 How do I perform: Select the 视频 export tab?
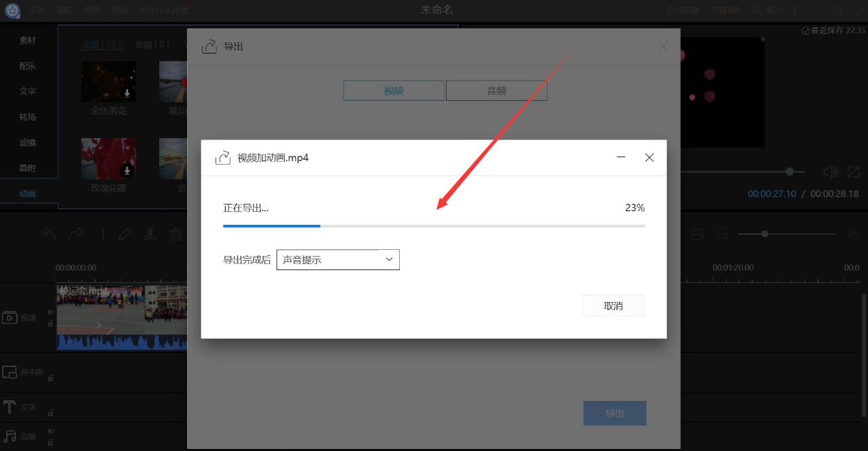[x=394, y=91]
